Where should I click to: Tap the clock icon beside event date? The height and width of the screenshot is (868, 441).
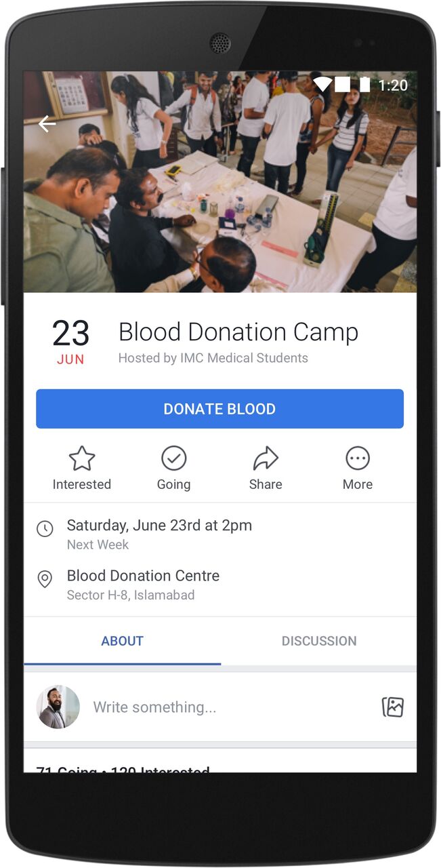45,529
